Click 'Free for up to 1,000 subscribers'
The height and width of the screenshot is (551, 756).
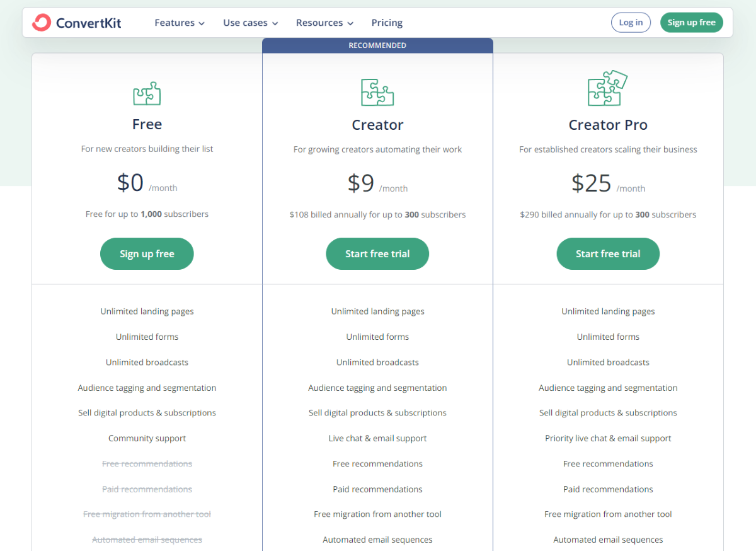pos(147,214)
